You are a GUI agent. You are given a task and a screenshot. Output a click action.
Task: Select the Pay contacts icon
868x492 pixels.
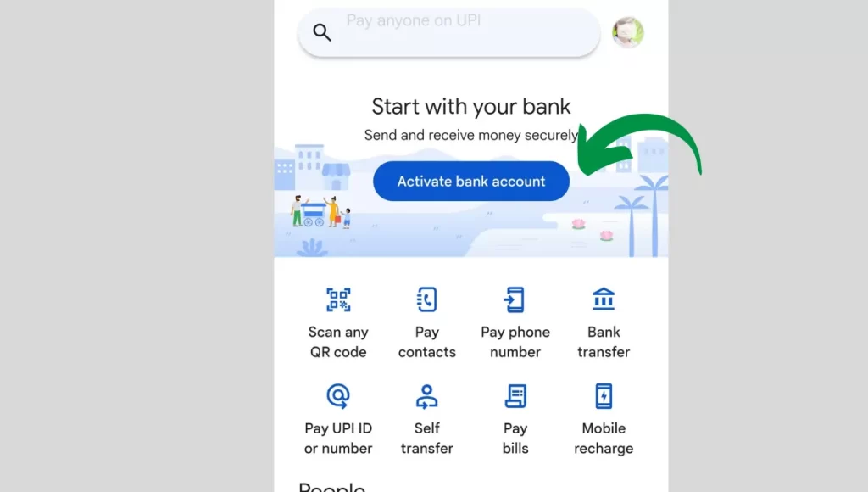(x=427, y=299)
